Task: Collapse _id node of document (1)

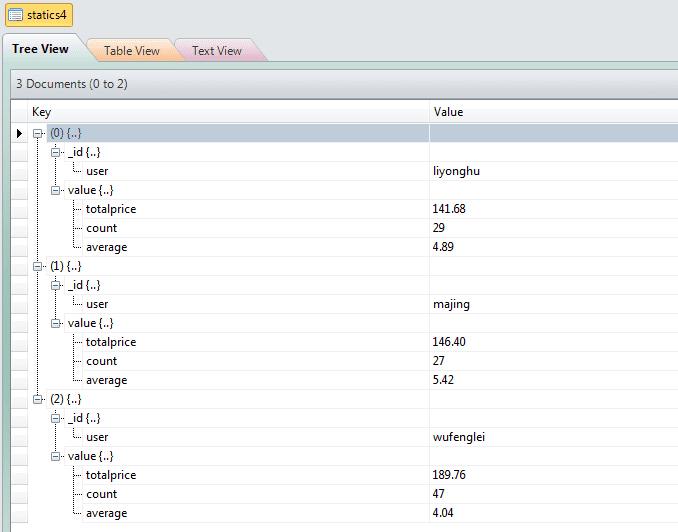Action: pos(55,285)
